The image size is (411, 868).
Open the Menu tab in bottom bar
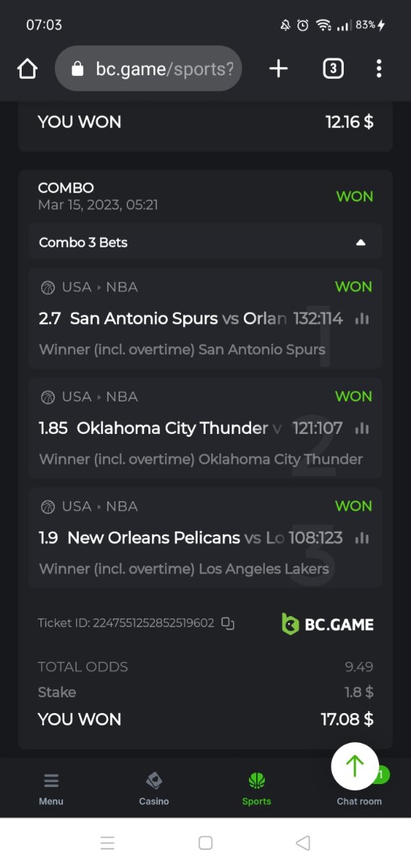click(x=51, y=788)
